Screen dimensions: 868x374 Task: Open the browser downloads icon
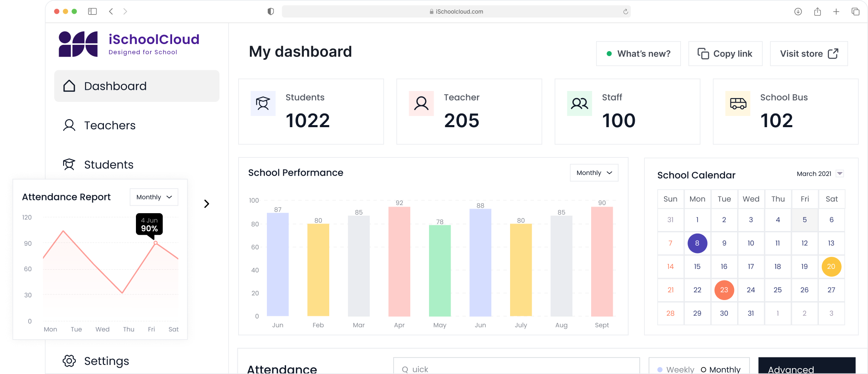click(798, 12)
